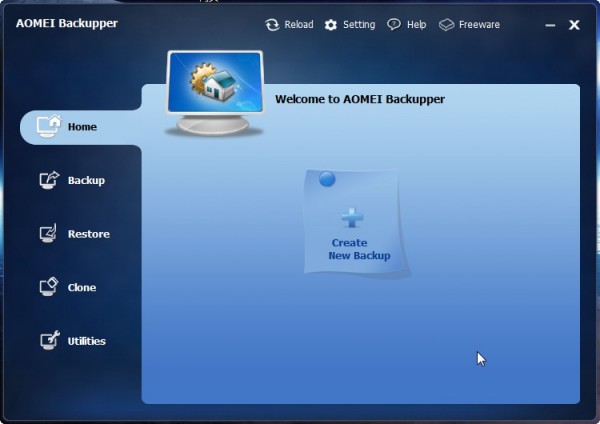Click the Restore icon in sidebar
Viewport: 600px width, 424px height.
point(49,234)
